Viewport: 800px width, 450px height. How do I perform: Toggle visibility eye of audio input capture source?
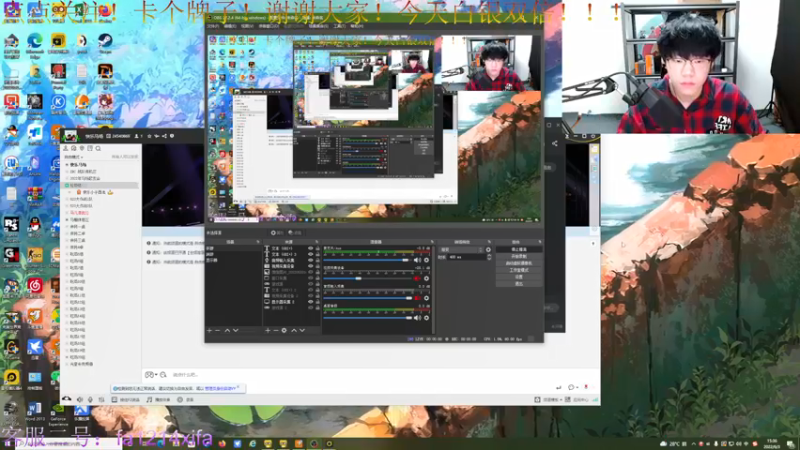tap(310, 260)
